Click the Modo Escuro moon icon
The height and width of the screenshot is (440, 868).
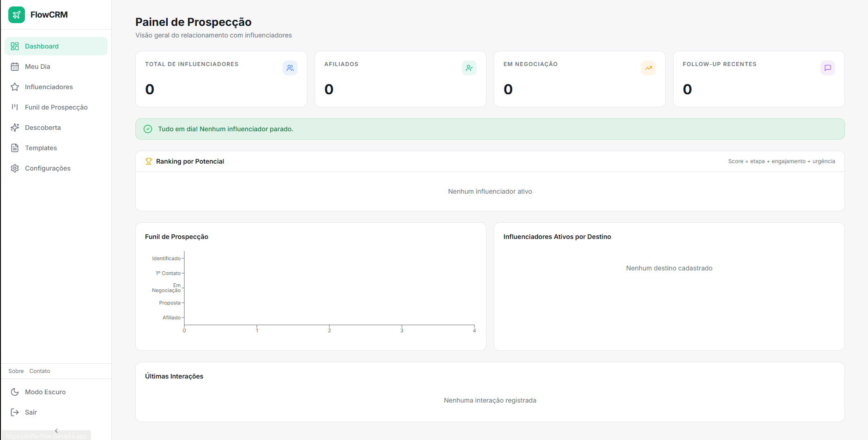tap(15, 392)
